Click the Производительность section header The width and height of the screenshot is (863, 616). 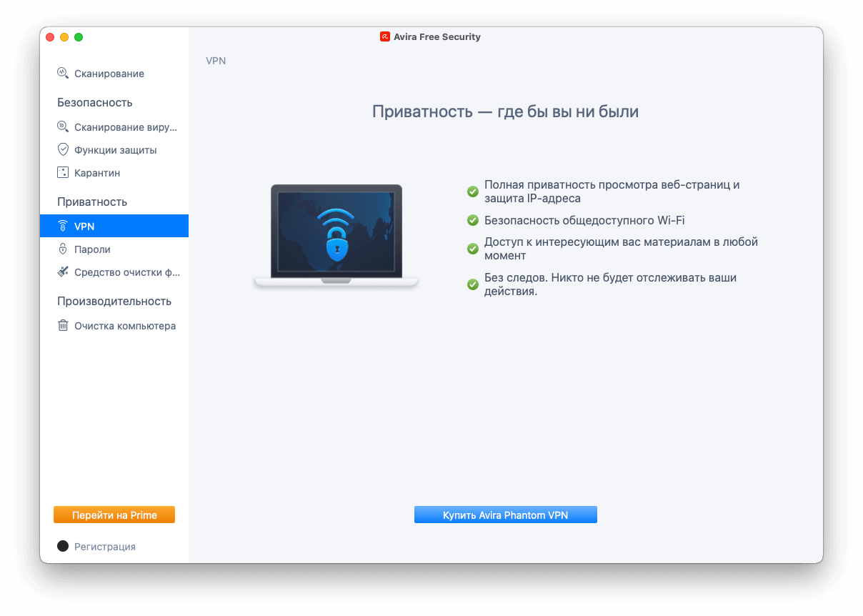point(114,302)
